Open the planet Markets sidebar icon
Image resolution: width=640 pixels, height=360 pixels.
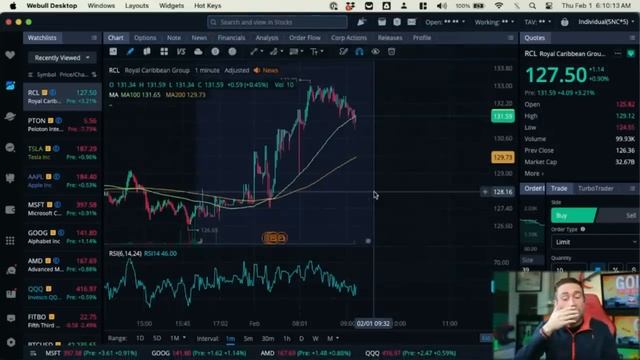click(10, 116)
